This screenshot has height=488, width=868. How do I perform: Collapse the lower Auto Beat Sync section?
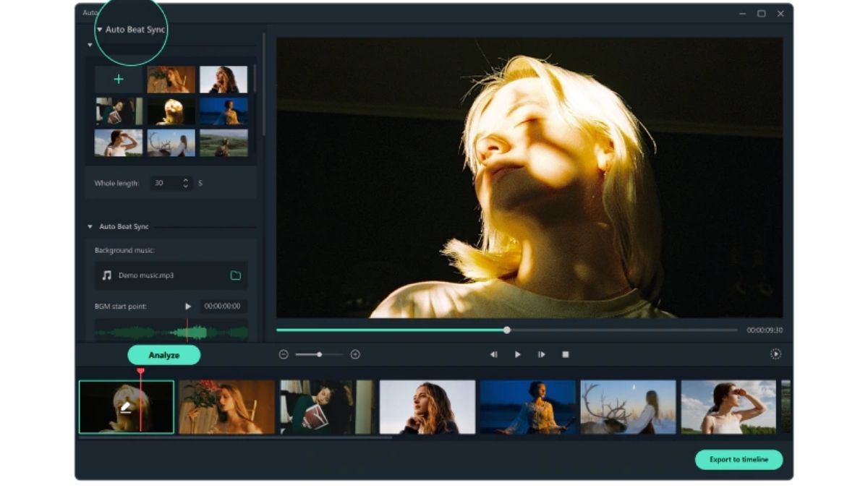pos(90,227)
